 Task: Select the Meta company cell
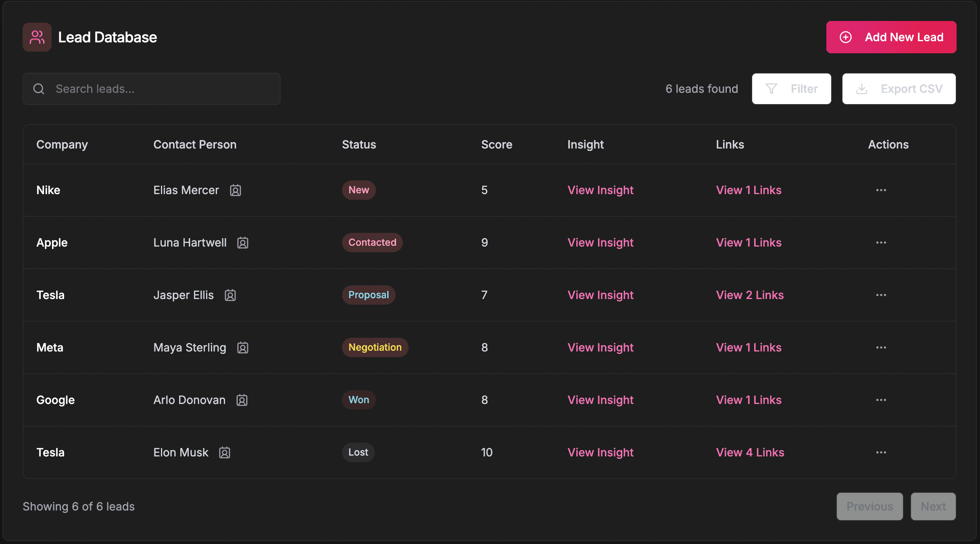[50, 347]
